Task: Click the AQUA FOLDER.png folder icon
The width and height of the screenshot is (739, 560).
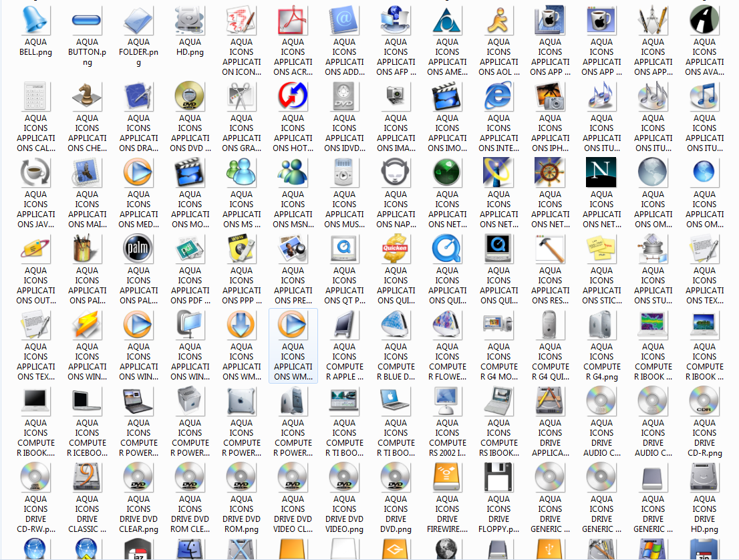Action: pyautogui.click(x=138, y=20)
